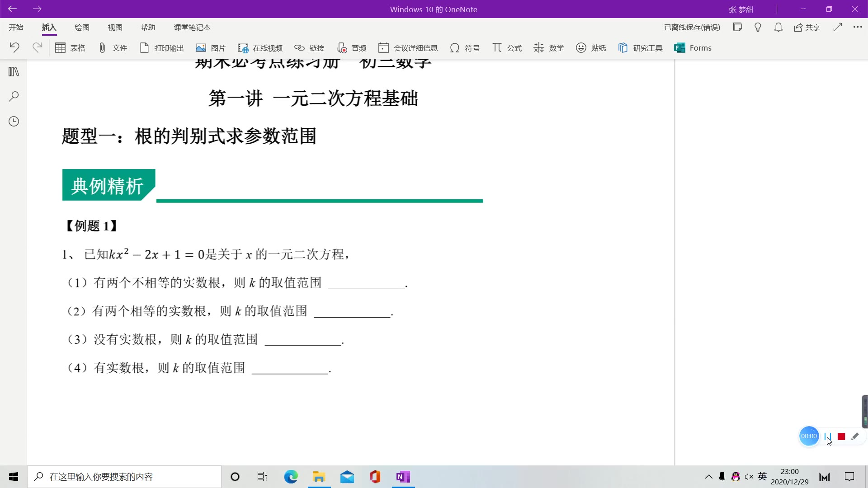The width and height of the screenshot is (868, 488).
Task: Toggle full screen mode arrow icon
Action: [837, 27]
